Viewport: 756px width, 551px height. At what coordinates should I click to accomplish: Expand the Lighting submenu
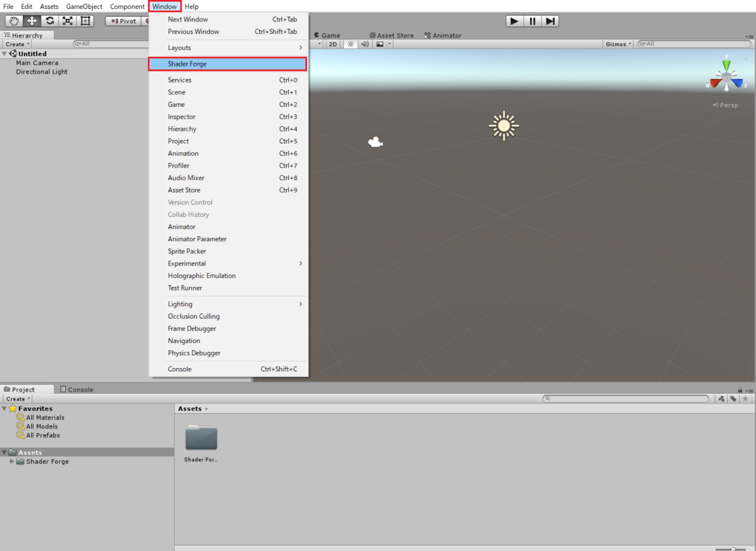click(227, 304)
